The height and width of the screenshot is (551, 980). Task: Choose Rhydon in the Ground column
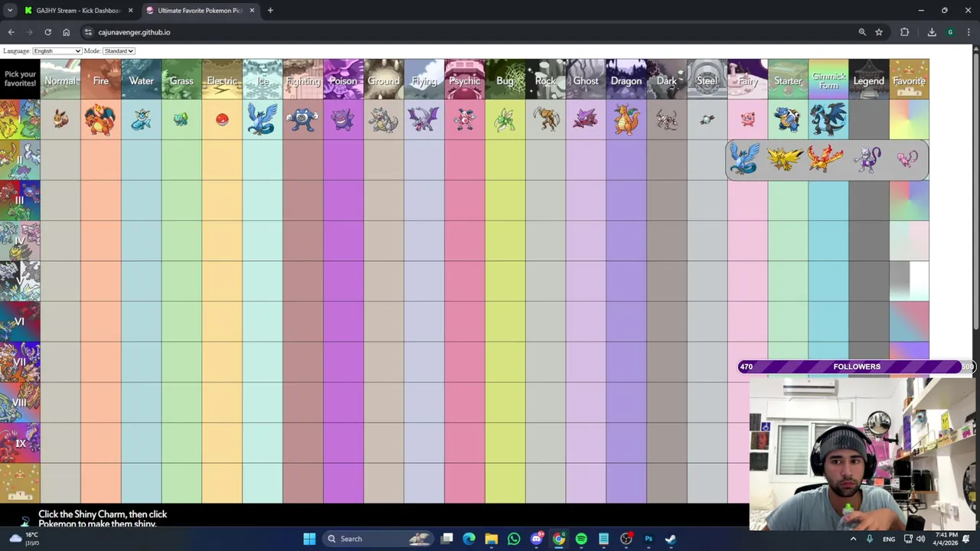[x=383, y=119]
